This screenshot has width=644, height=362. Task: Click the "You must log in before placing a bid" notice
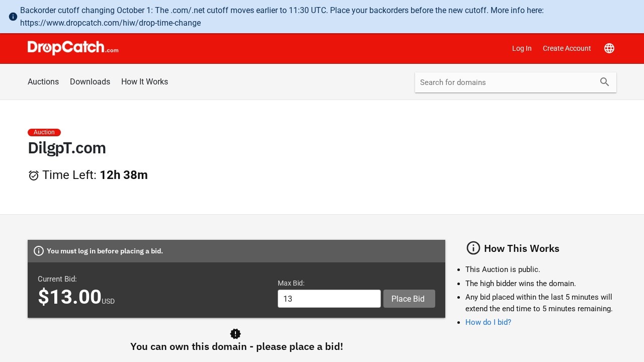[105, 251]
